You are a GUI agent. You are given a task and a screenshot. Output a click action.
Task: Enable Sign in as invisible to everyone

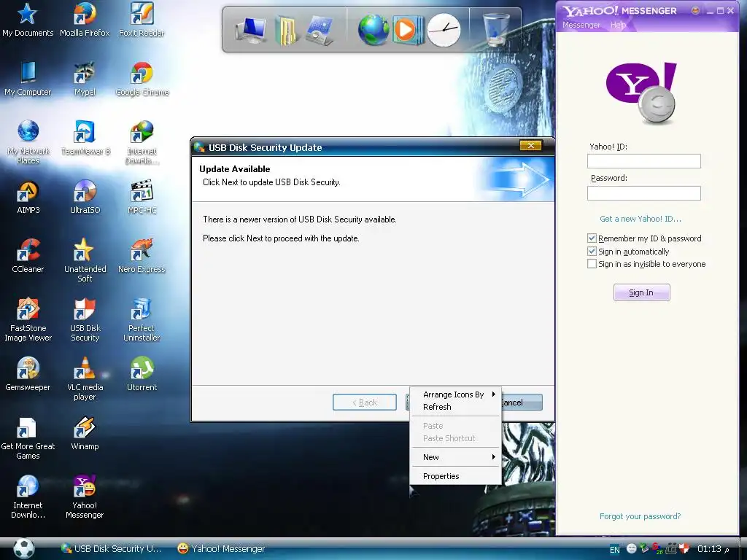[592, 264]
